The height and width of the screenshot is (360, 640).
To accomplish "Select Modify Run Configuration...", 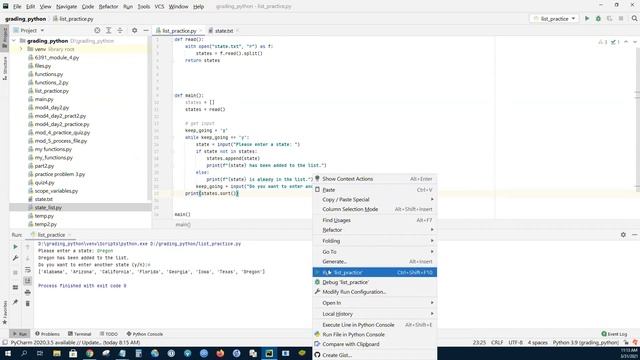I will (x=375, y=292).
